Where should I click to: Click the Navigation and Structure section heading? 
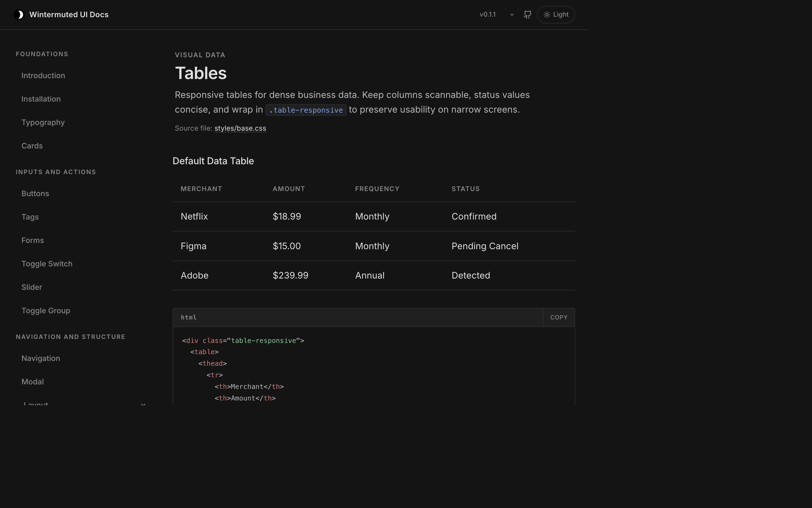70,337
